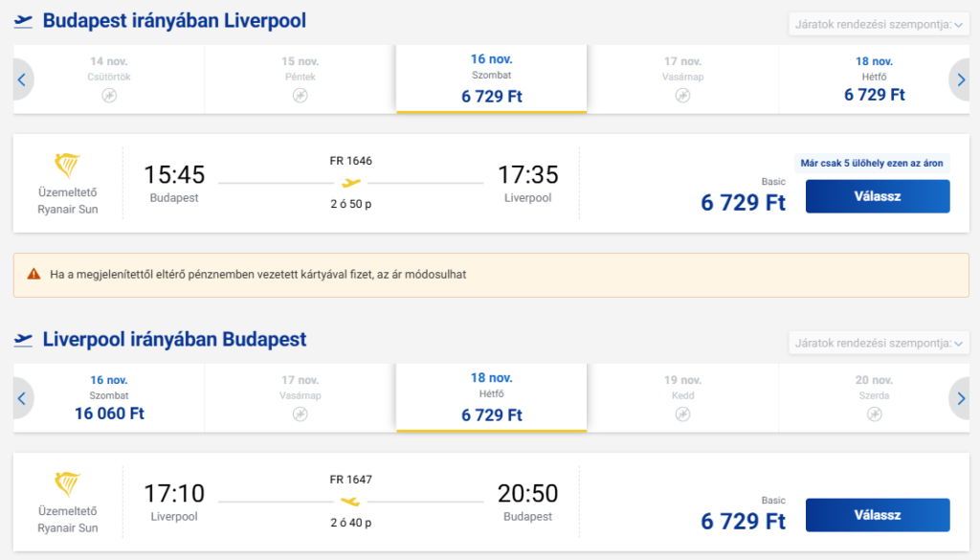Click the Ryanair harp logo for FR 1646

point(68,166)
